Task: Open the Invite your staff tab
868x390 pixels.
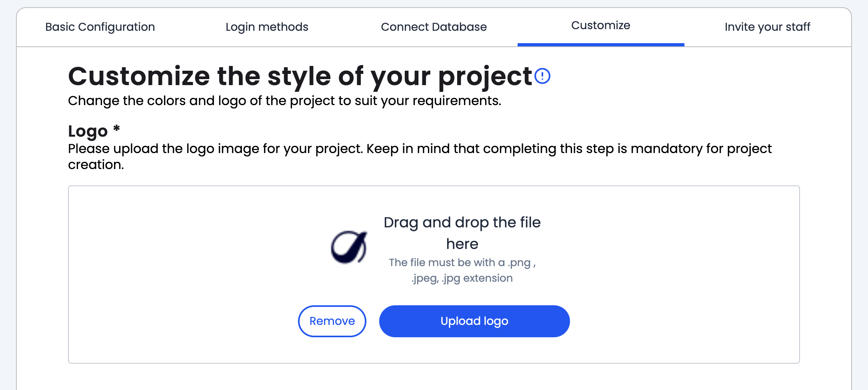Action: tap(767, 27)
